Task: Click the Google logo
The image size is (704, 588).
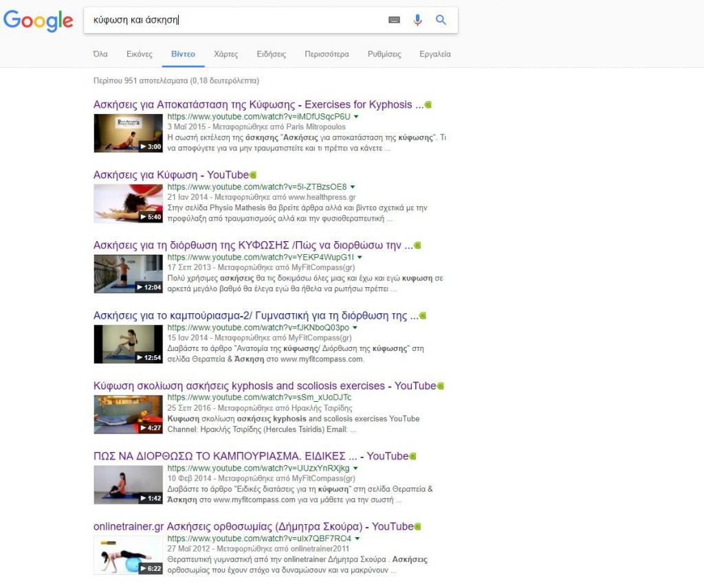Action: pyautogui.click(x=38, y=21)
